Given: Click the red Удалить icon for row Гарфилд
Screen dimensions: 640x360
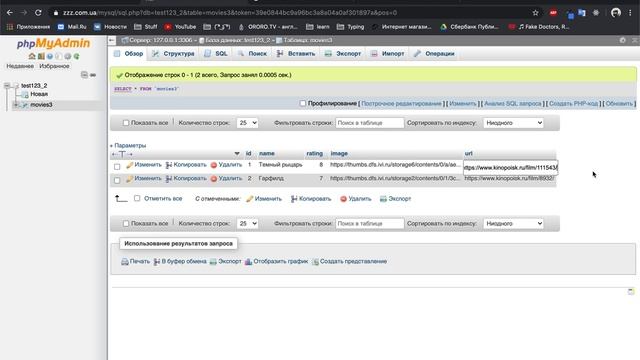Looking at the screenshot, I should click(213, 179).
